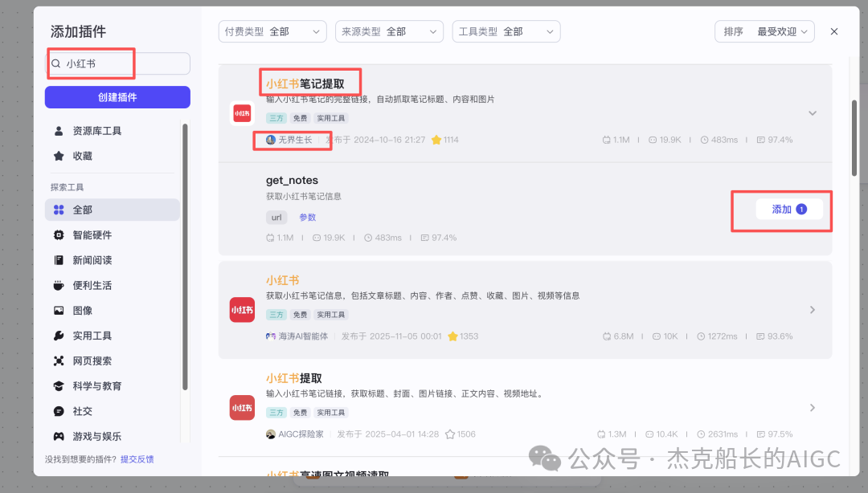Open 资源库工具 person icon
This screenshot has height=493, width=868.
(x=59, y=131)
